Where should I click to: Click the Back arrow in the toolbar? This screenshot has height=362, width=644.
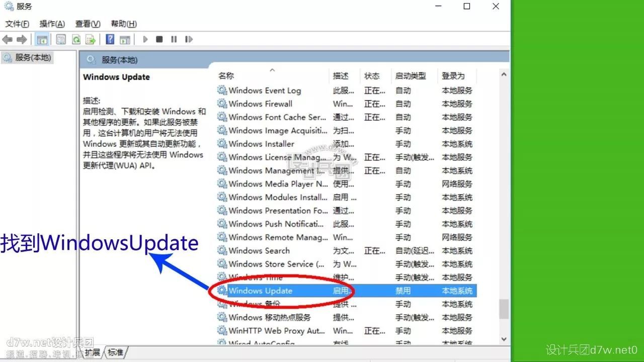(7, 39)
